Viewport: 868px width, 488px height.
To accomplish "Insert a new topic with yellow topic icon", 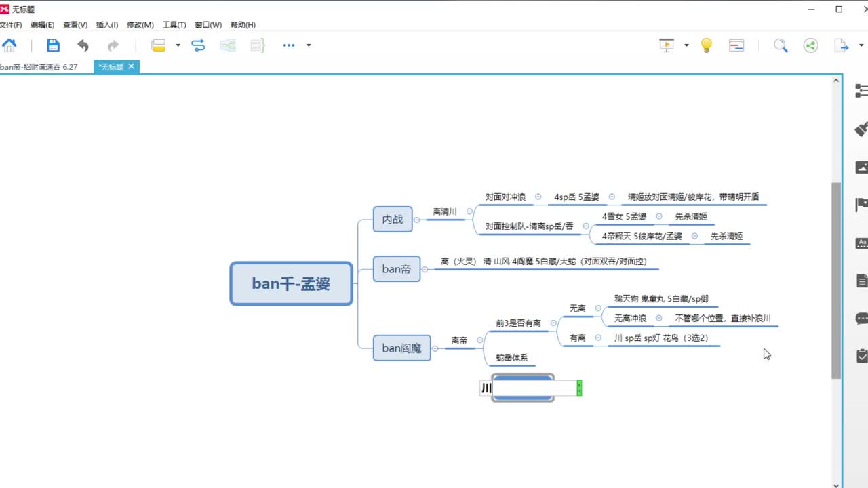I will pos(158,45).
